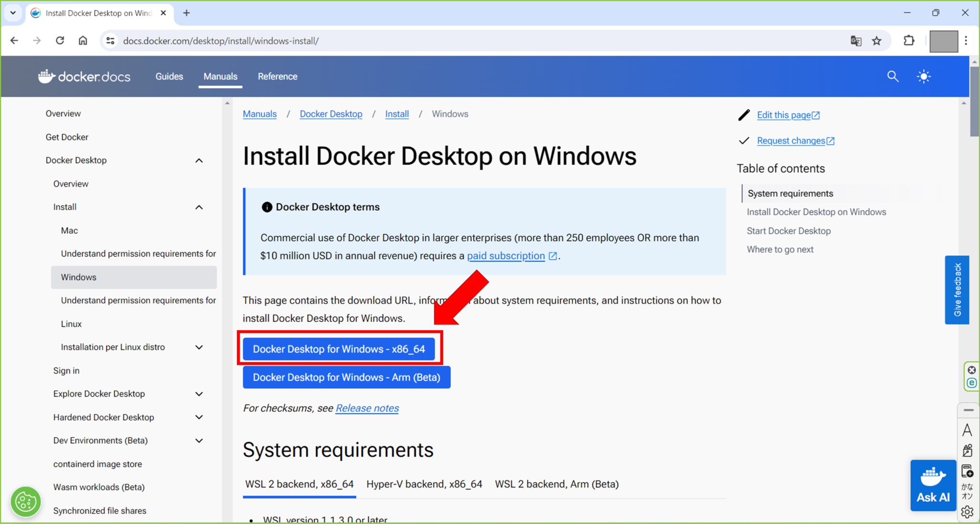The image size is (980, 524).
Task: Expand the Explore Docker Desktop section
Action: pos(199,393)
